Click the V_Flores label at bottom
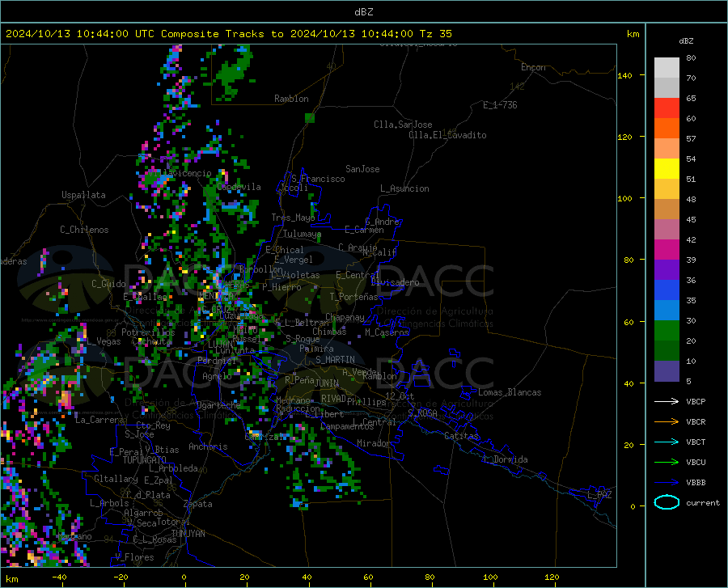This screenshot has width=728, height=588. point(134,557)
